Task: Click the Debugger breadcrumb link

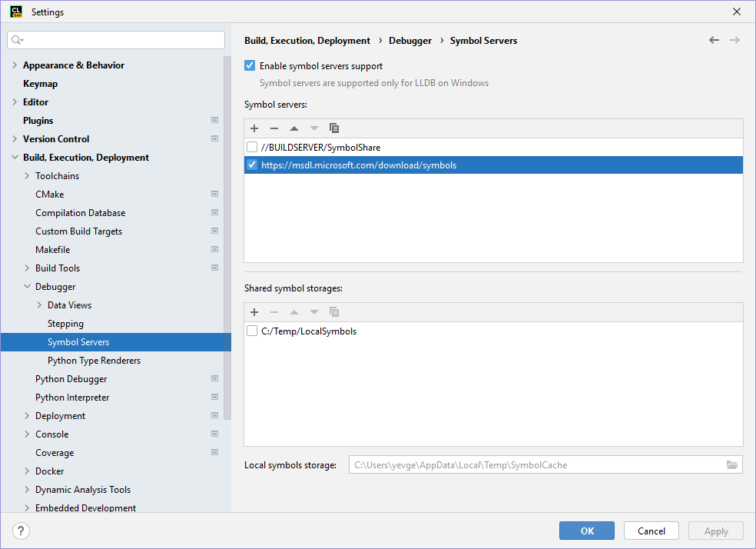Action: tap(410, 41)
